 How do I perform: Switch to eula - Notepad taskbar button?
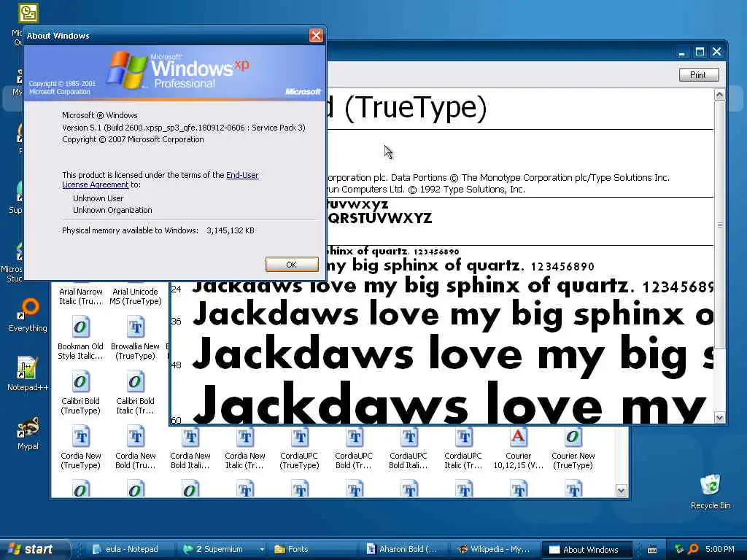click(129, 549)
